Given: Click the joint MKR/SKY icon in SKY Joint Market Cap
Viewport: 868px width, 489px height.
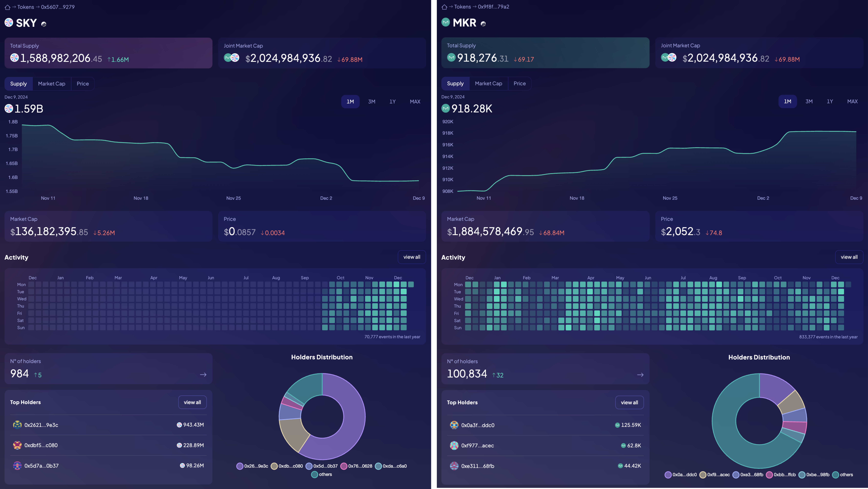Looking at the screenshot, I should coord(232,58).
